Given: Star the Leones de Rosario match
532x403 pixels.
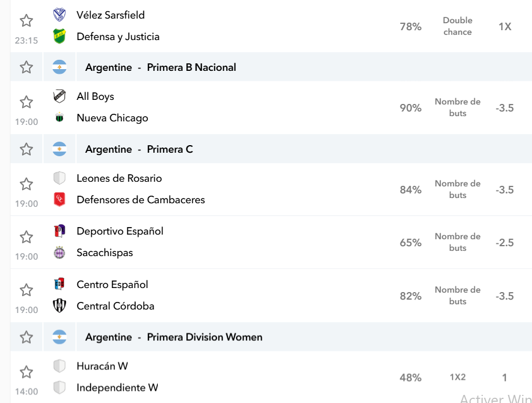Looking at the screenshot, I should 26,184.
